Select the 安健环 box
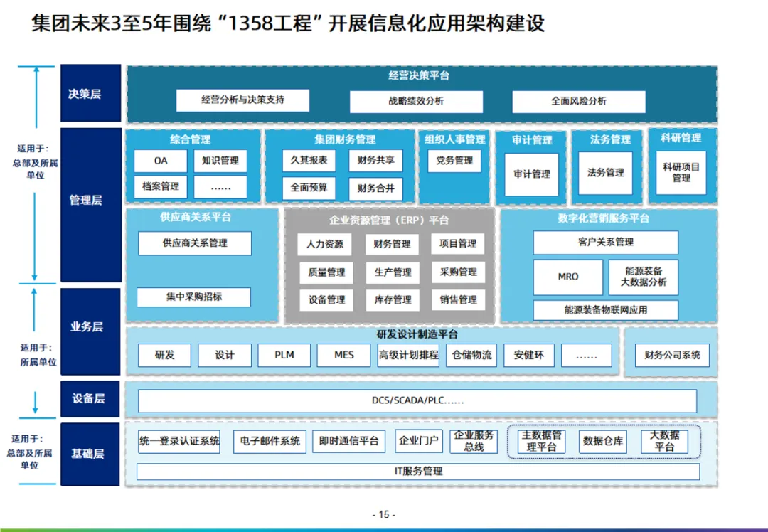 tap(529, 355)
